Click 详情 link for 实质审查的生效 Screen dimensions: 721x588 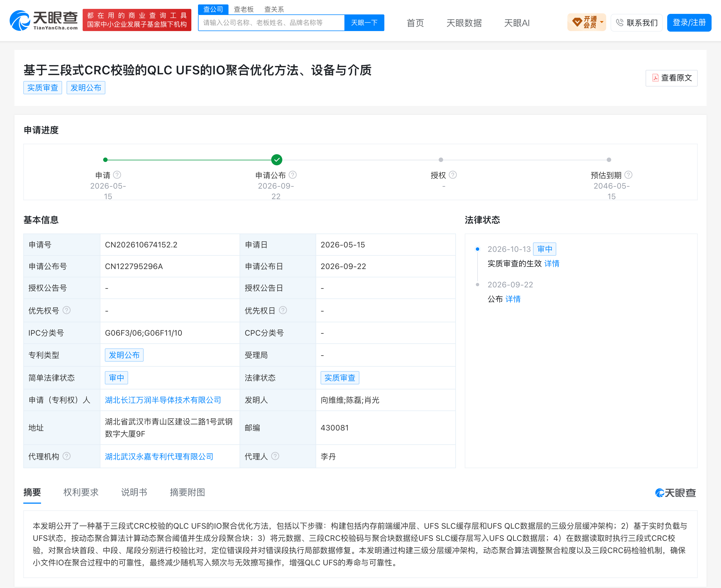pyautogui.click(x=552, y=263)
